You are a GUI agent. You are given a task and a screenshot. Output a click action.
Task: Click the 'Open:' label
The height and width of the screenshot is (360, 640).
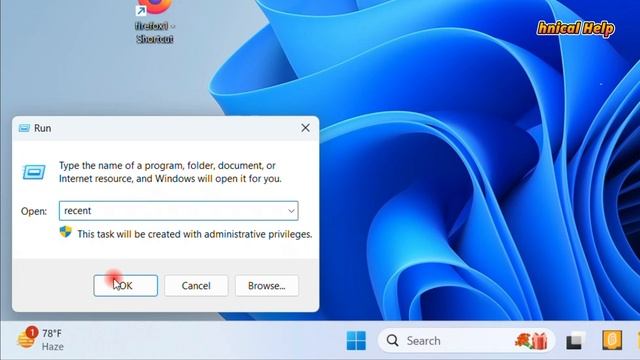tap(34, 211)
